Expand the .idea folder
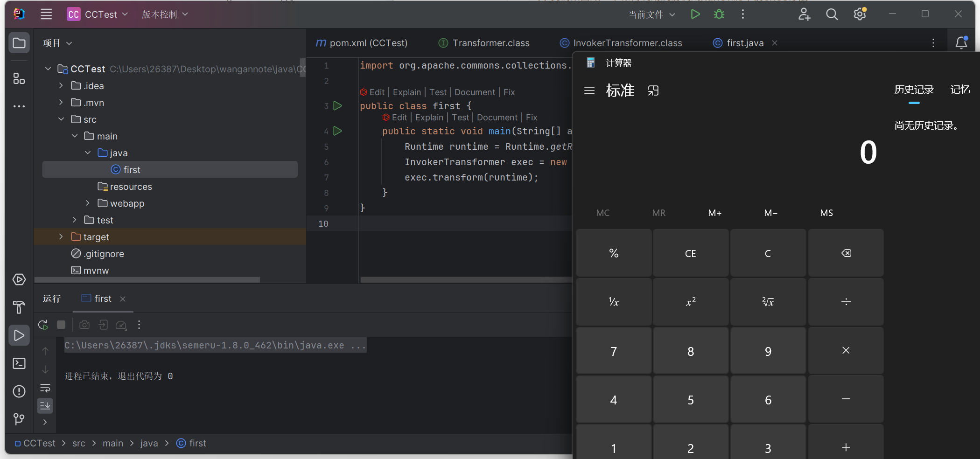980x459 pixels. click(x=61, y=85)
